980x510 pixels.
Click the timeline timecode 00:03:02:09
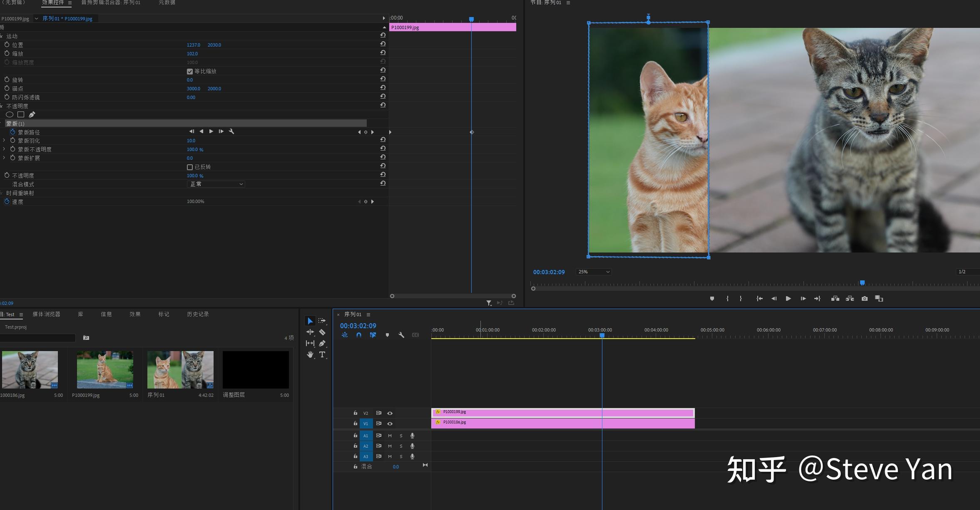click(x=358, y=326)
